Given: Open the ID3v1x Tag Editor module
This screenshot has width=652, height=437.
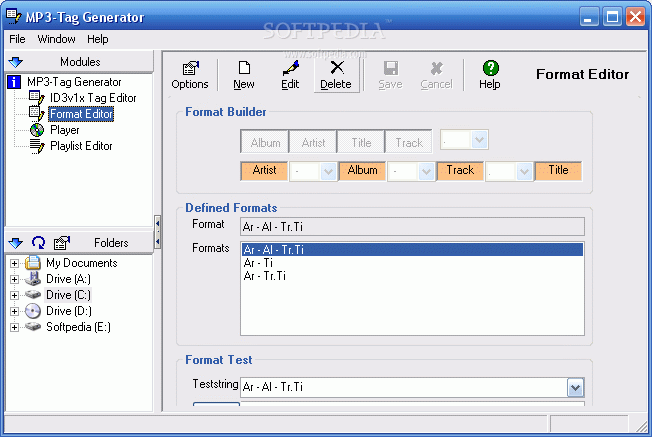Looking at the screenshot, I should click(93, 98).
